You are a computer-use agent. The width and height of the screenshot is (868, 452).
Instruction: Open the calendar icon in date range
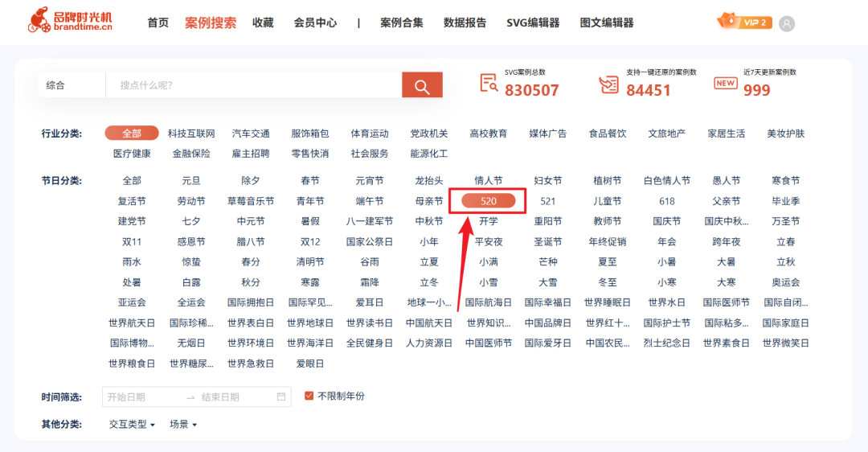281,397
